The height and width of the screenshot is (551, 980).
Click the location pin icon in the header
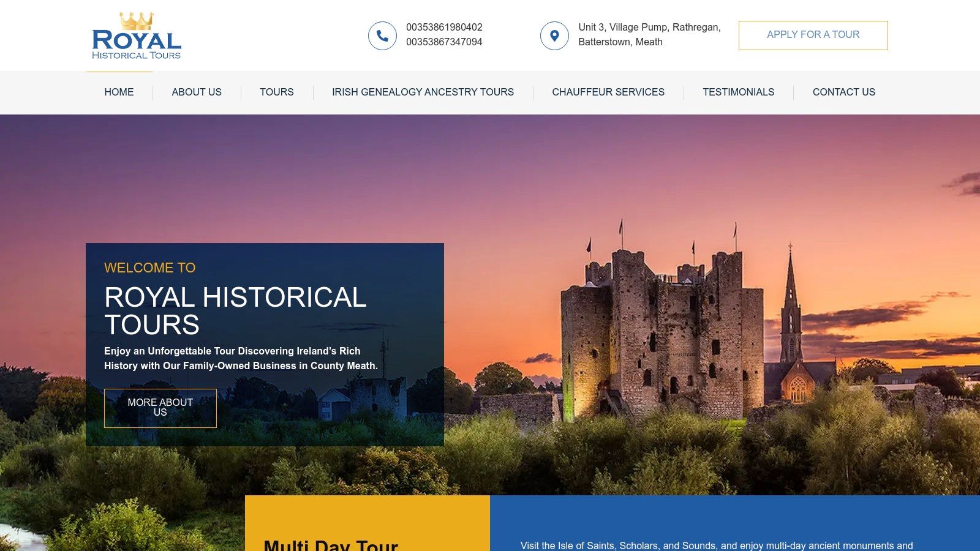[x=554, y=36]
